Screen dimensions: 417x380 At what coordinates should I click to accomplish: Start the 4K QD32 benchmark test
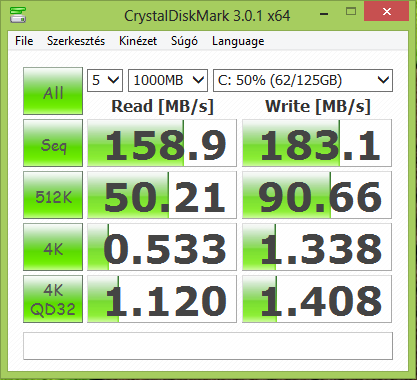coord(53,299)
